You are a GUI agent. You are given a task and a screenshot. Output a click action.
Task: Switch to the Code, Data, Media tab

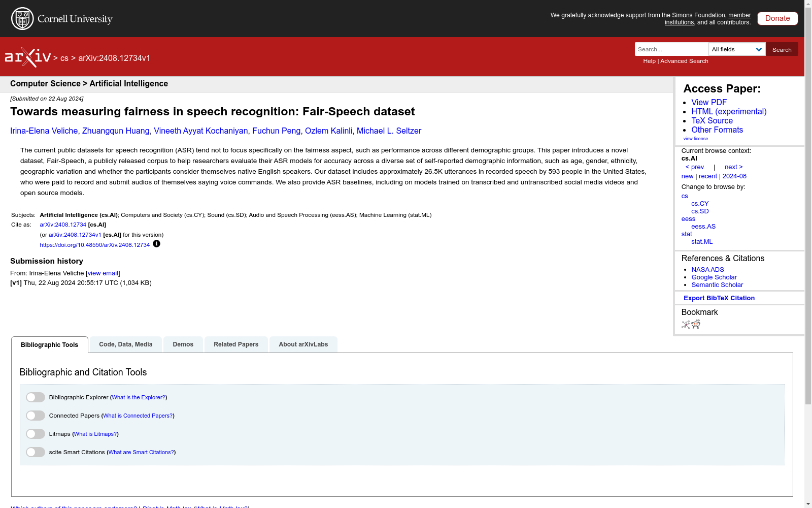coord(126,344)
